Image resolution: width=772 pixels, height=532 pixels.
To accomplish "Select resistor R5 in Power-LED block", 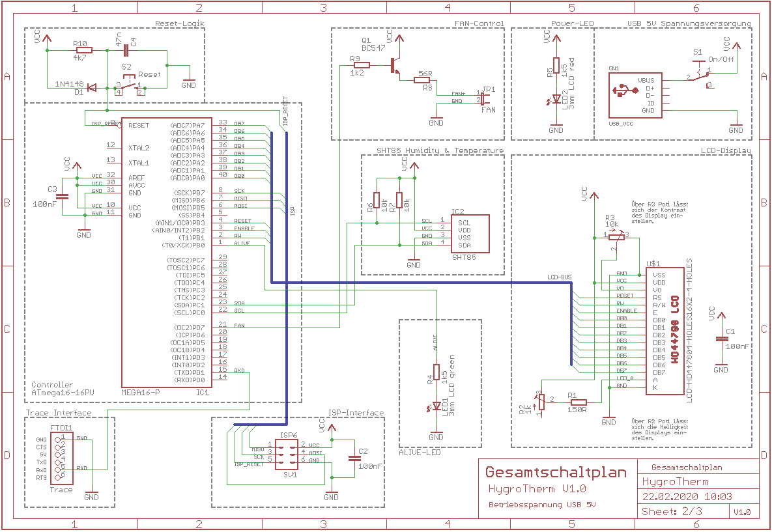I will pos(556,67).
